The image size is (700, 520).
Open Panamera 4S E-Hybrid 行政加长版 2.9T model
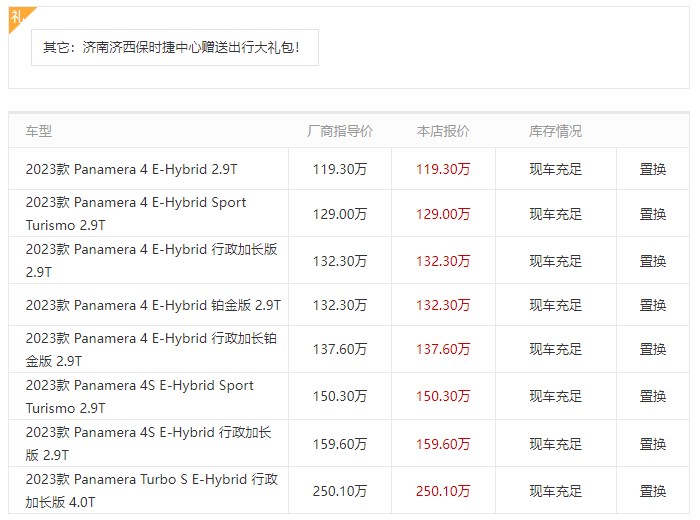click(x=149, y=443)
